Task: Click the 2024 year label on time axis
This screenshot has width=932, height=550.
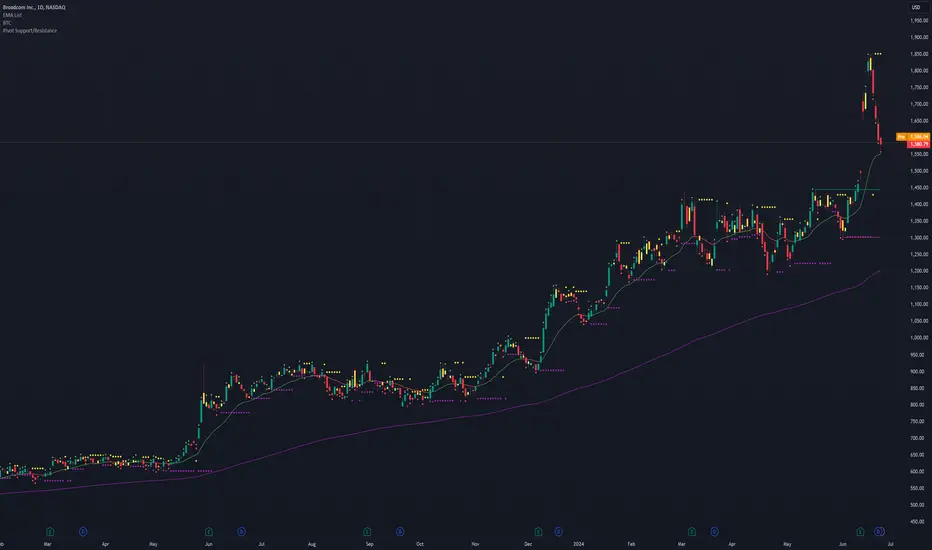Action: click(578, 544)
